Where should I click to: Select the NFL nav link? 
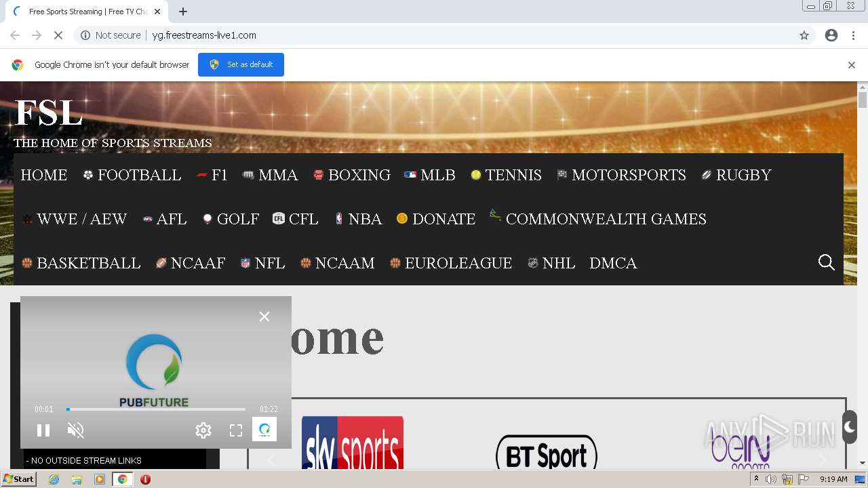tap(262, 263)
